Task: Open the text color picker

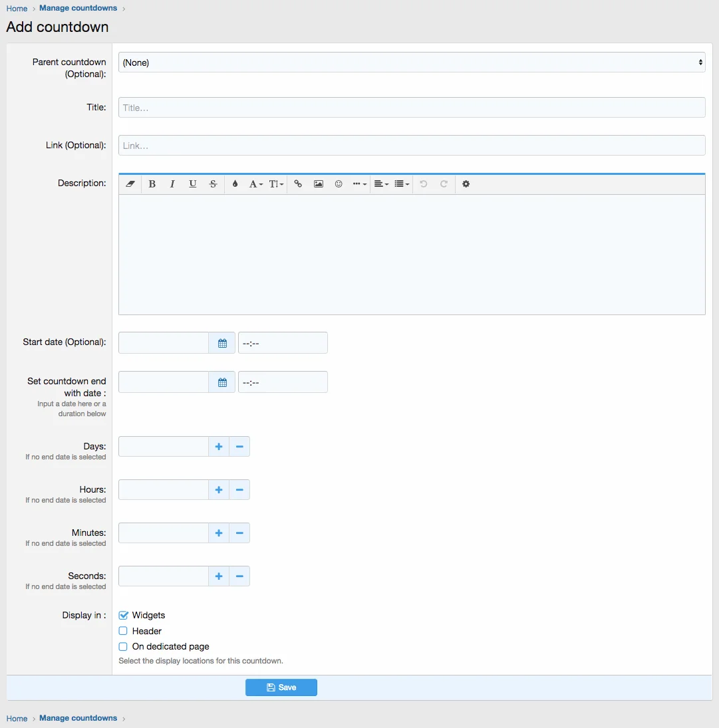Action: click(x=235, y=184)
